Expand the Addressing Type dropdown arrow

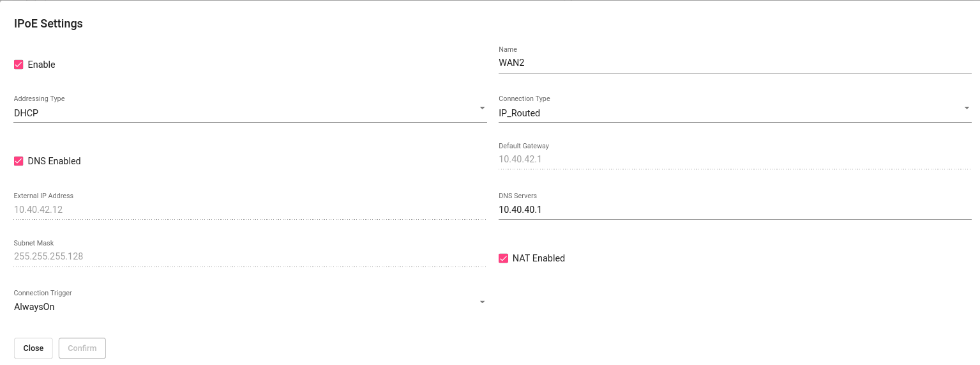click(482, 108)
